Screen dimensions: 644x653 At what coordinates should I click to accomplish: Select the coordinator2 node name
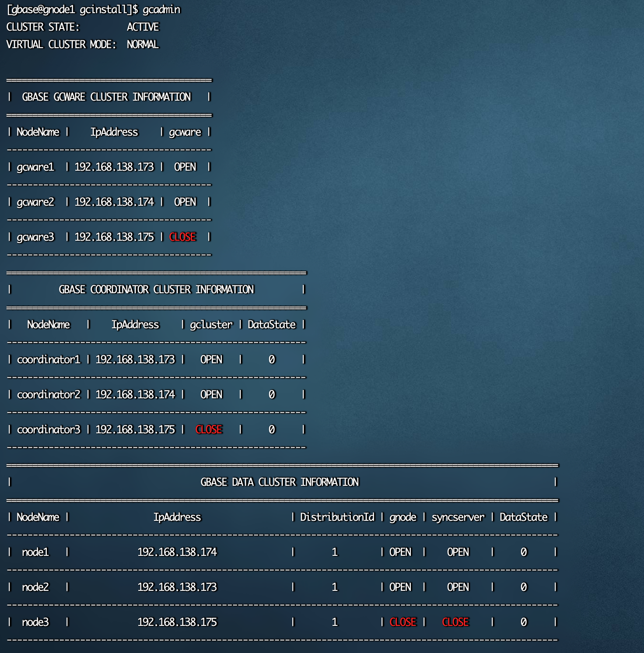coord(49,395)
